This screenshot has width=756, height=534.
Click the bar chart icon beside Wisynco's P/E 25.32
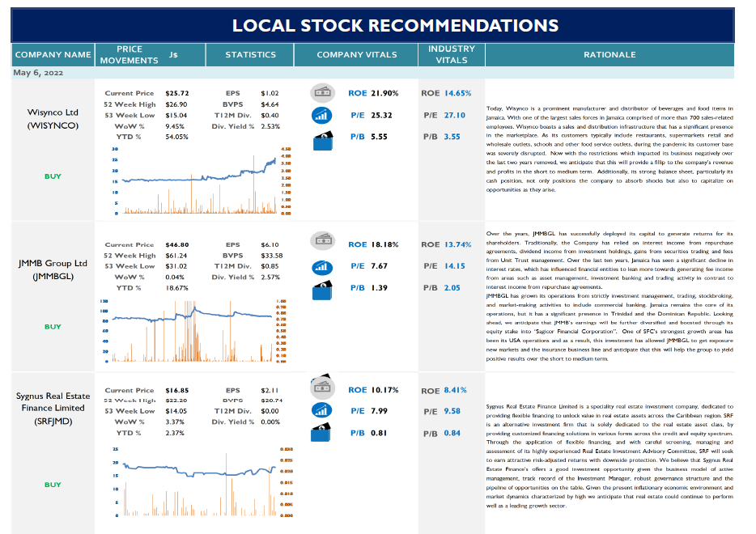[x=322, y=115]
